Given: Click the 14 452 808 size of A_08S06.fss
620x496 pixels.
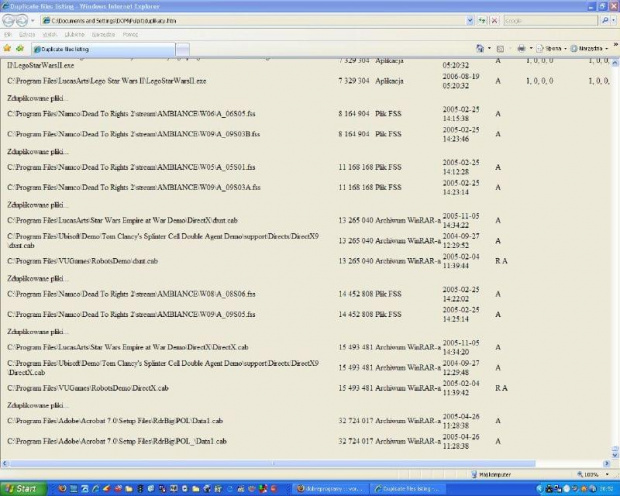Looking at the screenshot, I should pos(356,294).
